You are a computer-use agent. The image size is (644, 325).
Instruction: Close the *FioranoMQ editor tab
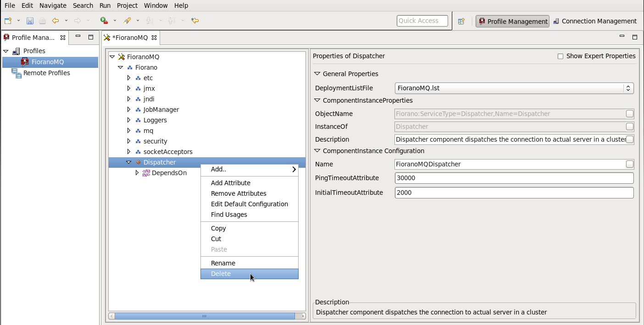(x=154, y=38)
